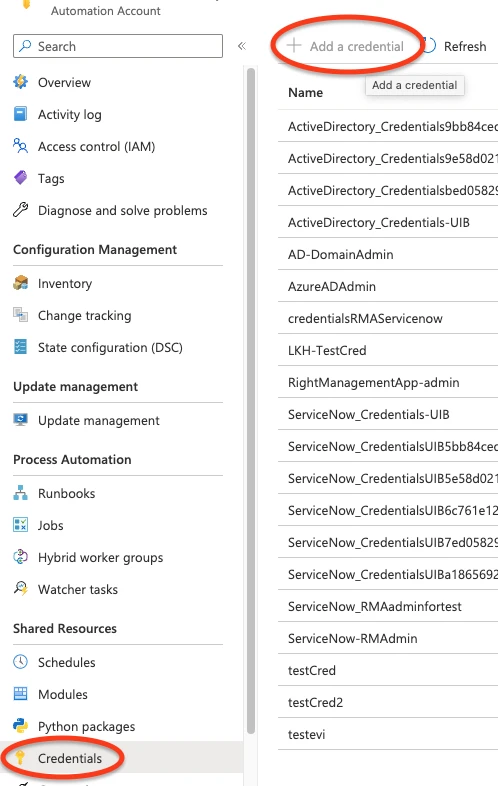Select ServiceNow_CredentialsUIB6c761e12 row

pos(388,510)
